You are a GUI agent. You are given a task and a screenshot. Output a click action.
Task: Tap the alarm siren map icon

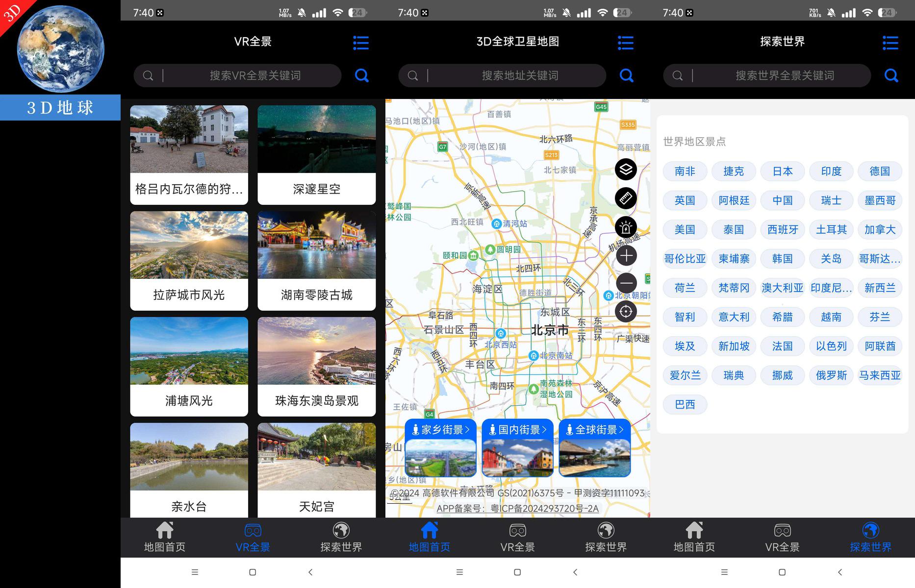coord(626,227)
